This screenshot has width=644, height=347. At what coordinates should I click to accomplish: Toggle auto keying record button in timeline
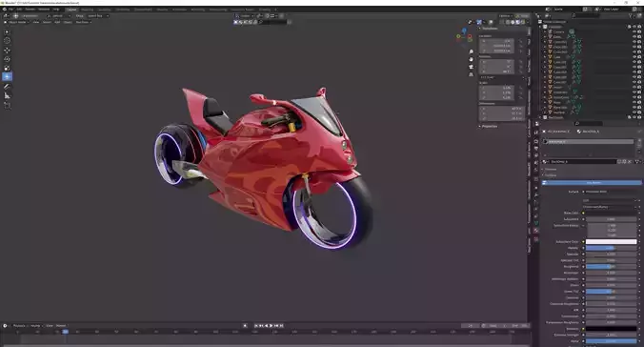[x=245, y=326]
